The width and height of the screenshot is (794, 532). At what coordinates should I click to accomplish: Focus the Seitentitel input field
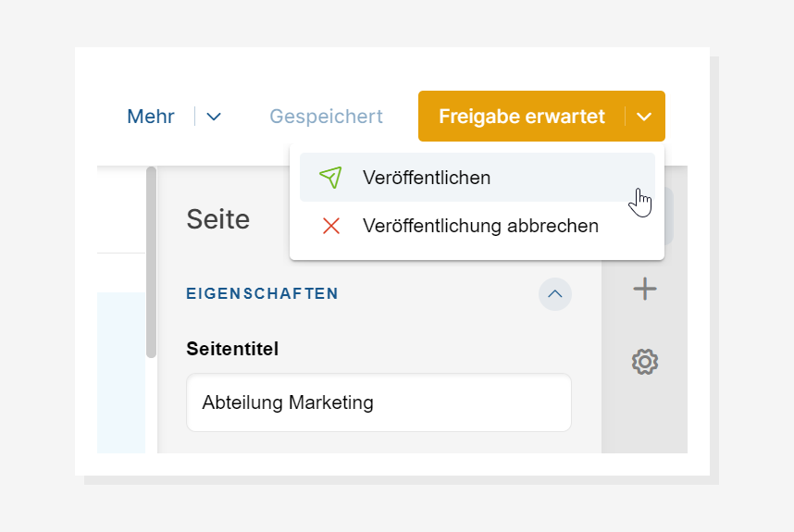378,402
